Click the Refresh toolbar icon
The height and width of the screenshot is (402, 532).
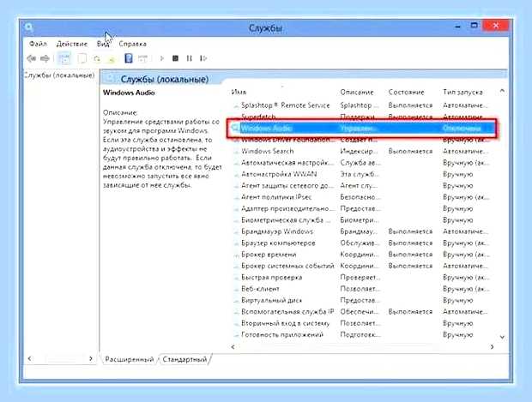[x=97, y=59]
